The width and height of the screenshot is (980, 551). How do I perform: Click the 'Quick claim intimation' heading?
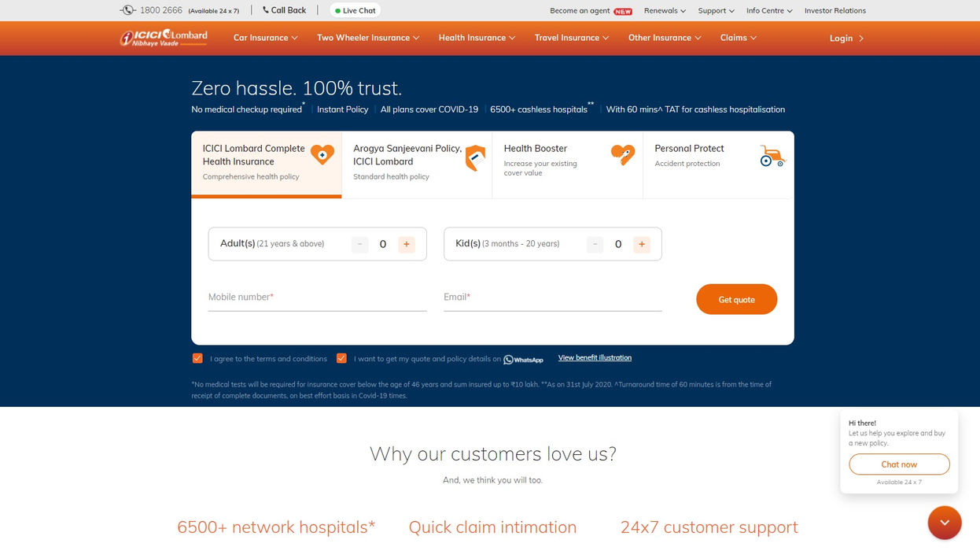pyautogui.click(x=492, y=527)
